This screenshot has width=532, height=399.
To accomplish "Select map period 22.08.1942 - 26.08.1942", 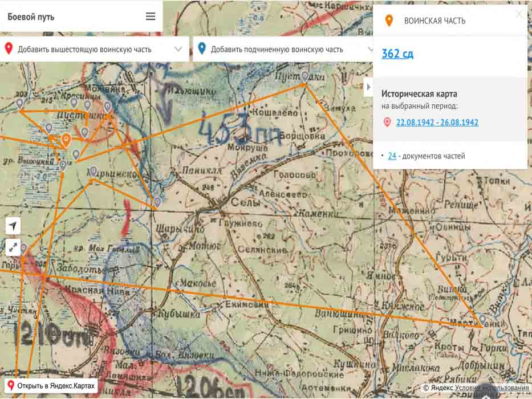I will coord(437,123).
